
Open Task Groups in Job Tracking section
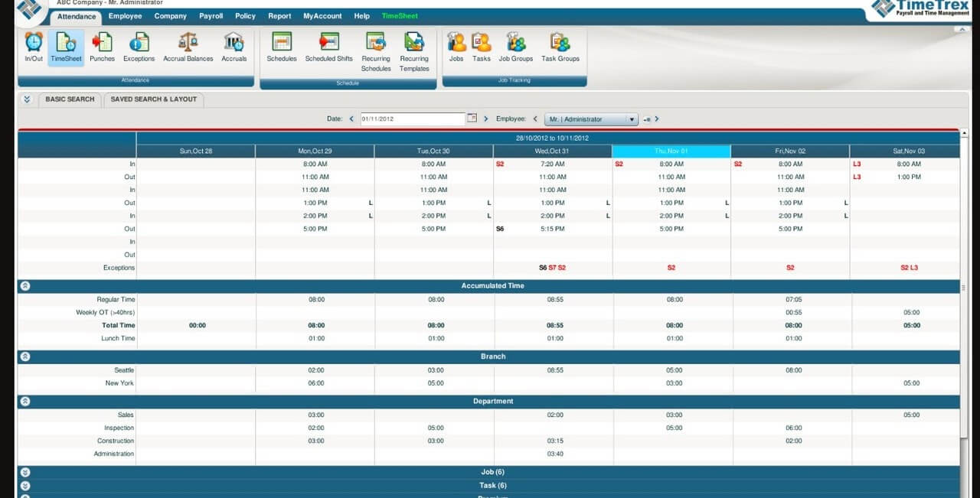click(x=560, y=46)
